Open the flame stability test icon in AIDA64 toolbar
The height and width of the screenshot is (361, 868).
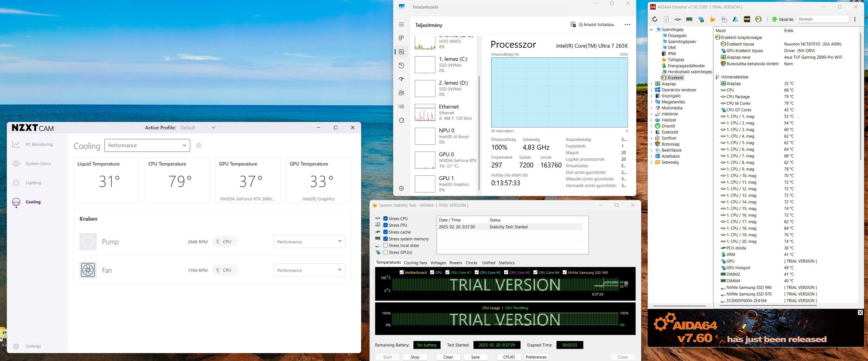coord(712,19)
